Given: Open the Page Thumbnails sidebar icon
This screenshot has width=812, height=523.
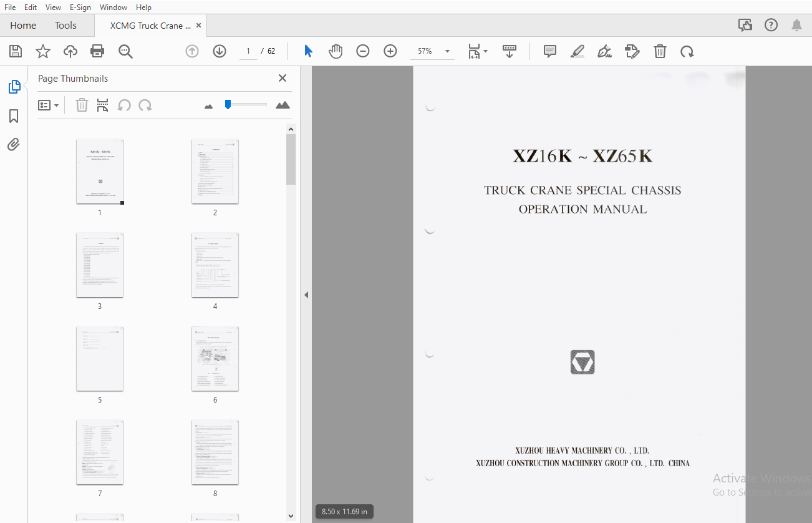Looking at the screenshot, I should (x=14, y=87).
